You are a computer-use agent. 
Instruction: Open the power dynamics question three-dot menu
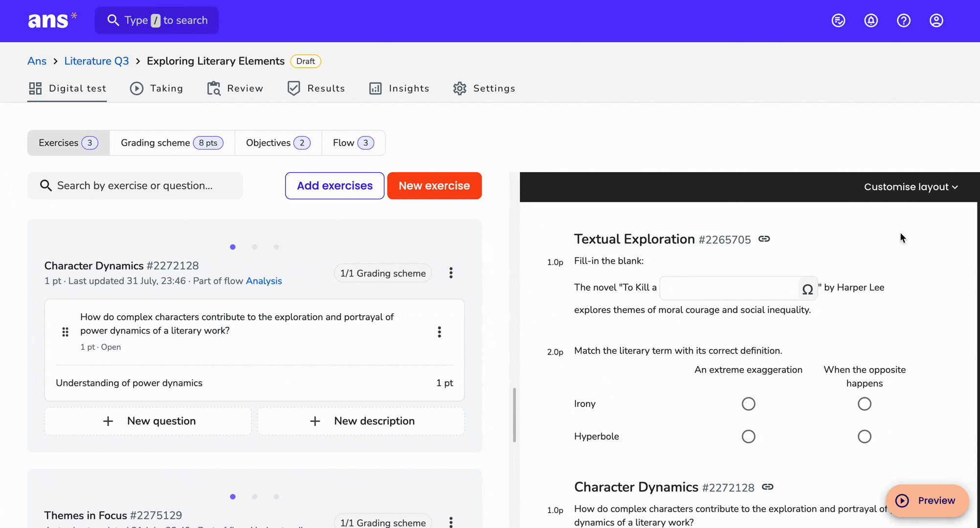click(x=439, y=332)
